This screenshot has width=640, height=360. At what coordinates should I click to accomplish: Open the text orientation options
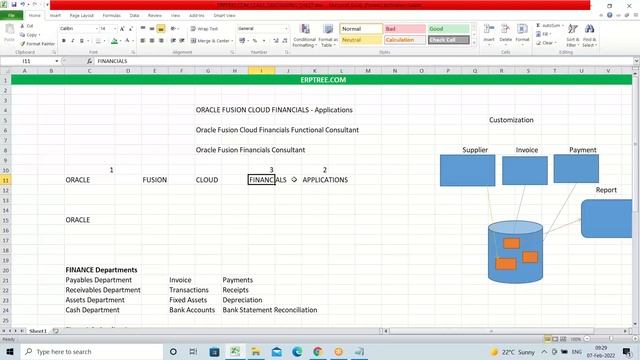(x=174, y=29)
